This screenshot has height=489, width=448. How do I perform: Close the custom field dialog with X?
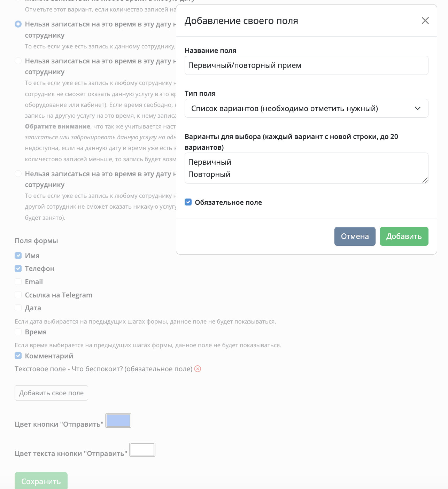[425, 21]
